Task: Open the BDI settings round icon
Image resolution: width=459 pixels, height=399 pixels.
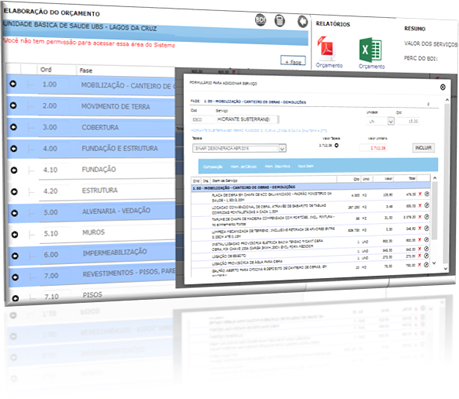Action: pyautogui.click(x=260, y=20)
